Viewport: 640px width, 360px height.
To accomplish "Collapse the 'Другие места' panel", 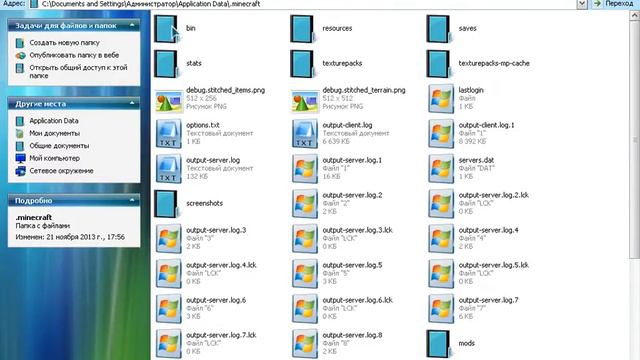I will [132, 104].
